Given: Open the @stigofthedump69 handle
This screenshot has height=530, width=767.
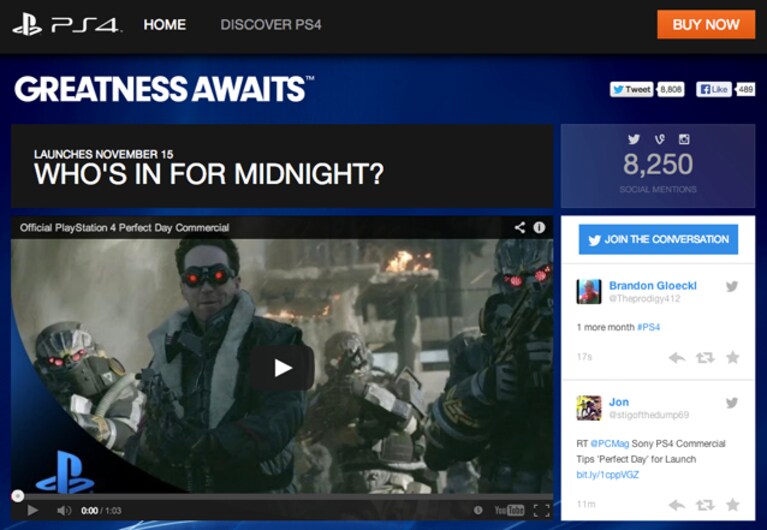Looking at the screenshot, I should tap(649, 415).
